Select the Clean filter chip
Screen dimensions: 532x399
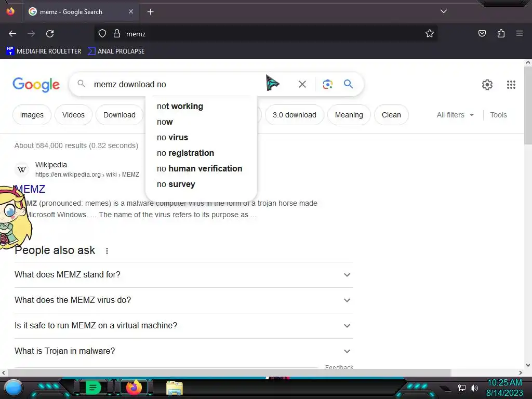[x=391, y=115]
